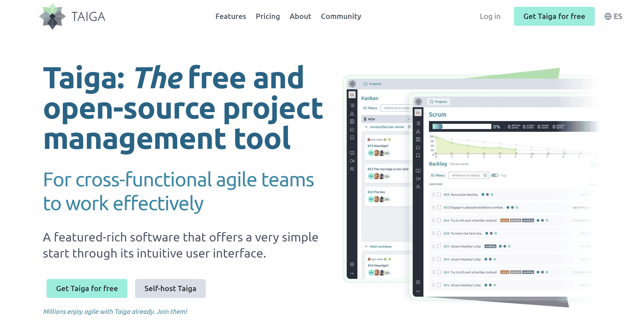
Task: Click the Backlog reference or subject search field
Action: 466,175
